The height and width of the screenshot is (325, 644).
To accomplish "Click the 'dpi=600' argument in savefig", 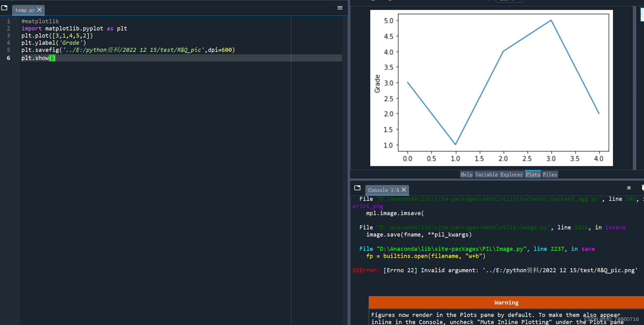I will (x=220, y=50).
